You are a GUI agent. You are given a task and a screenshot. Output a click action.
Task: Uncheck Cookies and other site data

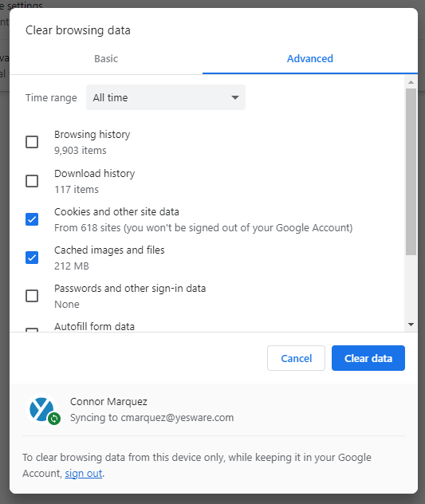tap(32, 219)
